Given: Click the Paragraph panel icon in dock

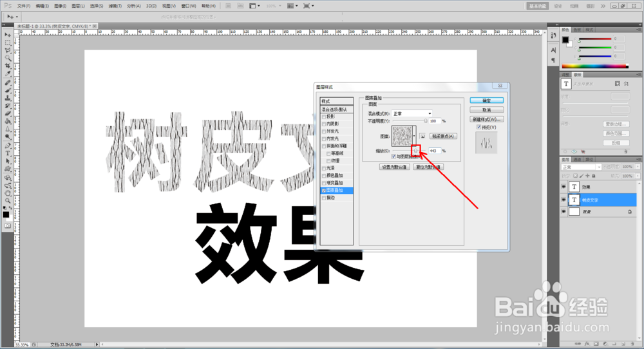Looking at the screenshot, I should pos(553,61).
